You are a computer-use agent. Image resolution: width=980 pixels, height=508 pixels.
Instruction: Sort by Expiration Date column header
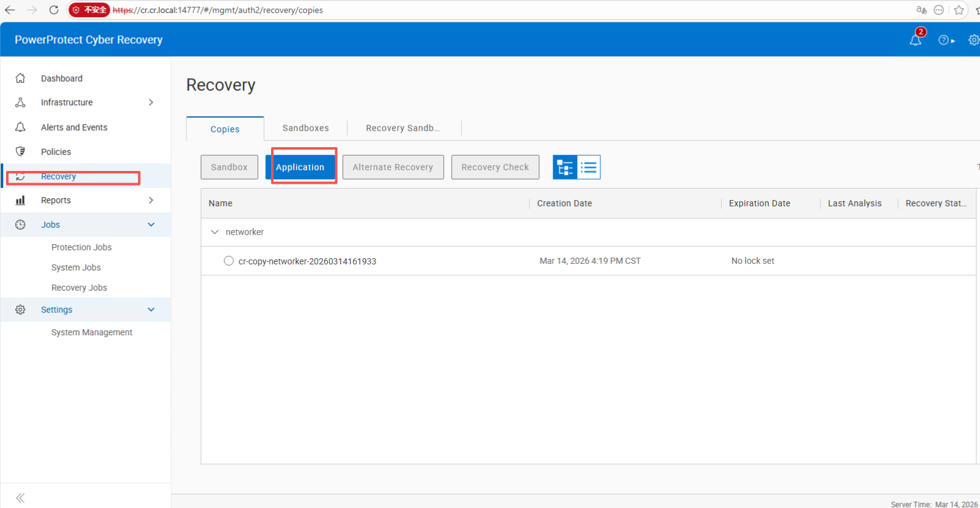[x=759, y=203]
